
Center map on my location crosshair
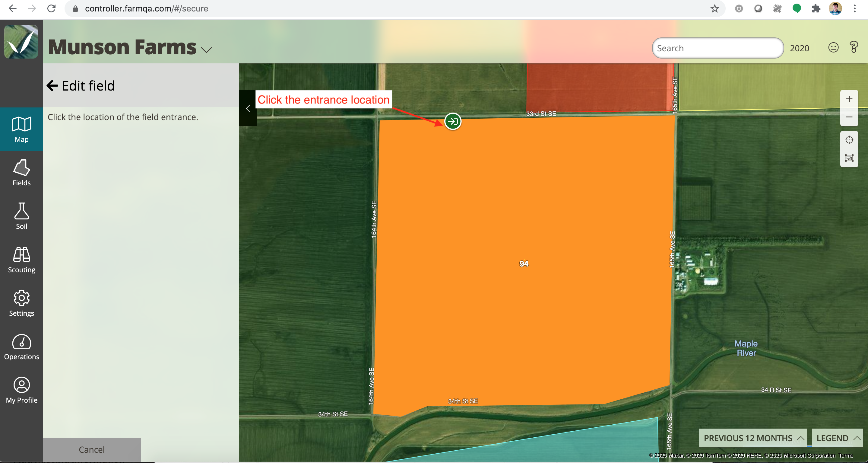849,140
